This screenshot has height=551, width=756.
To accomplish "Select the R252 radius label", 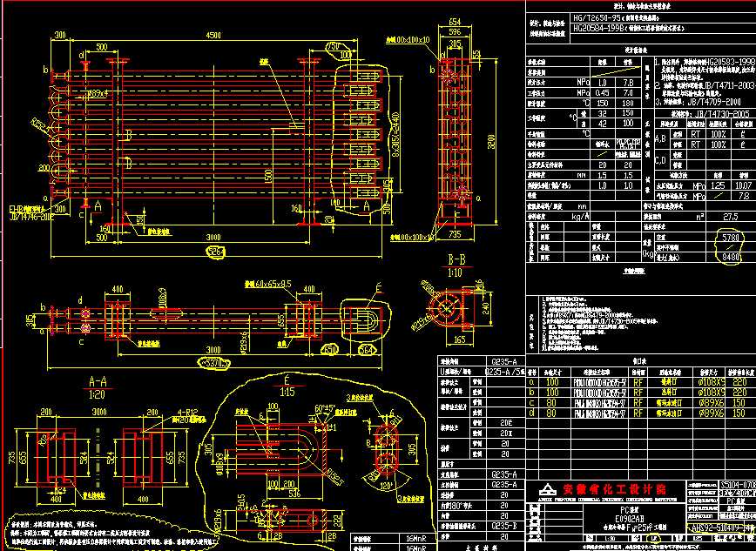I will tap(40, 124).
